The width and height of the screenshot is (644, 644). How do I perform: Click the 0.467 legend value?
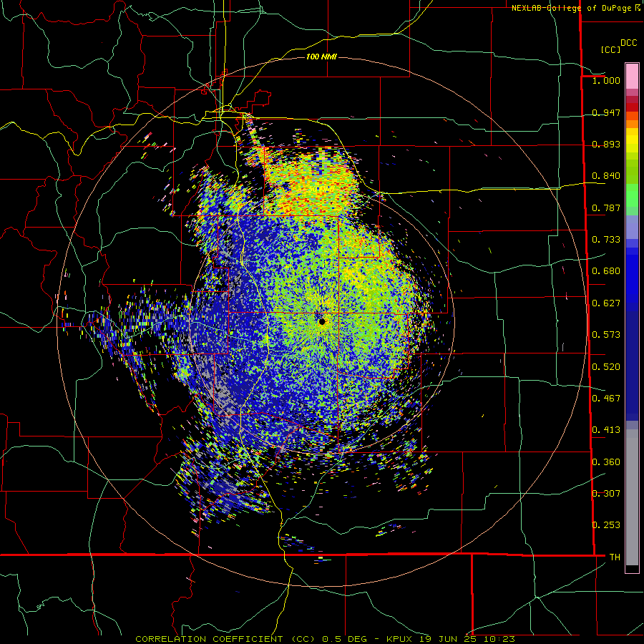[x=606, y=399]
